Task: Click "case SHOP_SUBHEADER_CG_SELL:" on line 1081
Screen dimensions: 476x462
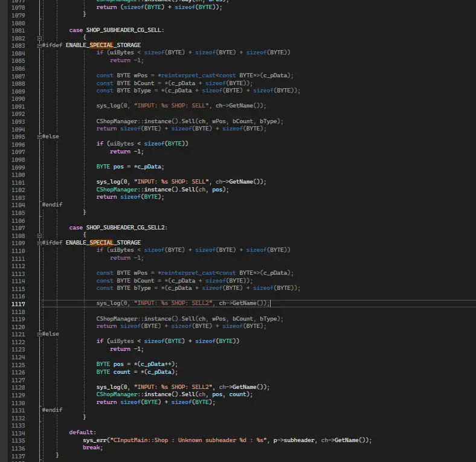Action: click(x=117, y=30)
